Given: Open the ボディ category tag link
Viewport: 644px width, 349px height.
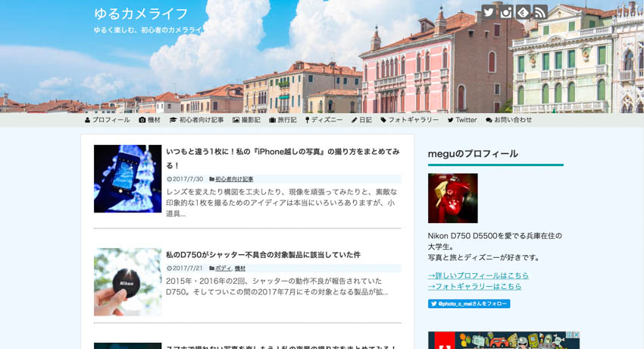Looking at the screenshot, I should point(224,269).
